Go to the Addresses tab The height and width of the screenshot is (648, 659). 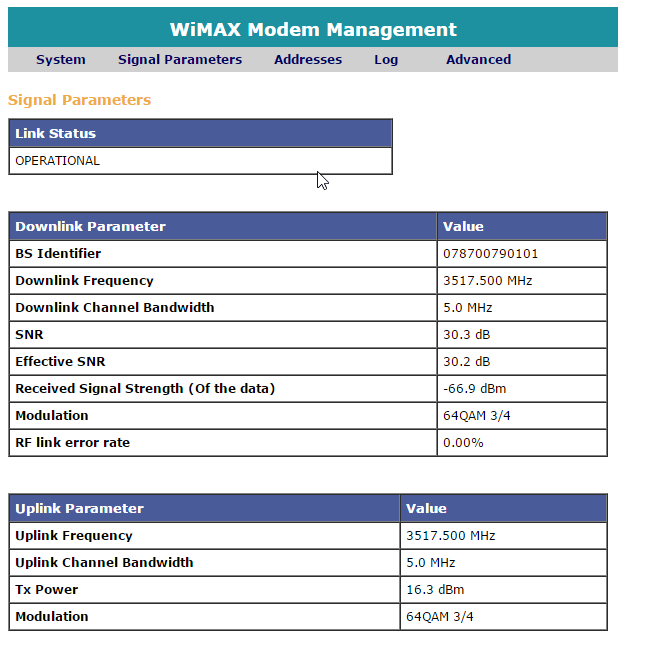pyautogui.click(x=308, y=60)
